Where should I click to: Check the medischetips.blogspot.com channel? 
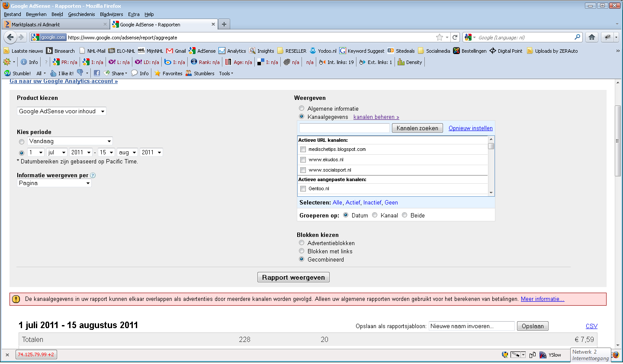[x=303, y=150]
